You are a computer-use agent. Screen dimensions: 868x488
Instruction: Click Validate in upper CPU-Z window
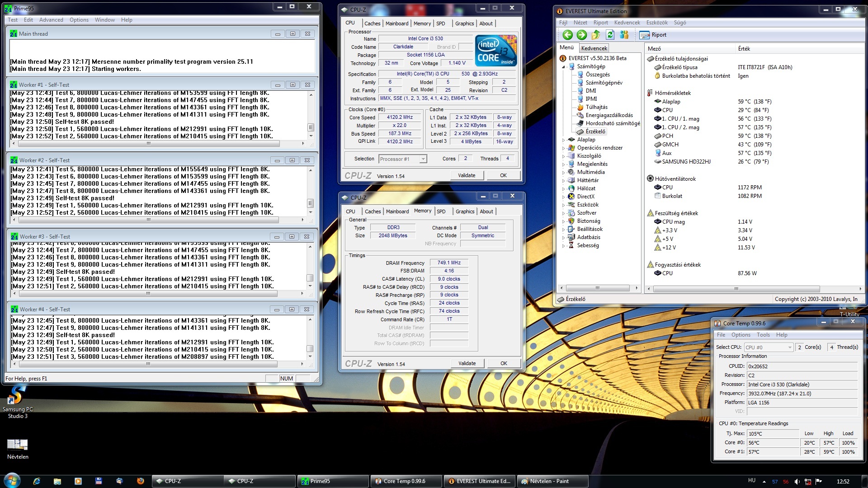coord(467,175)
